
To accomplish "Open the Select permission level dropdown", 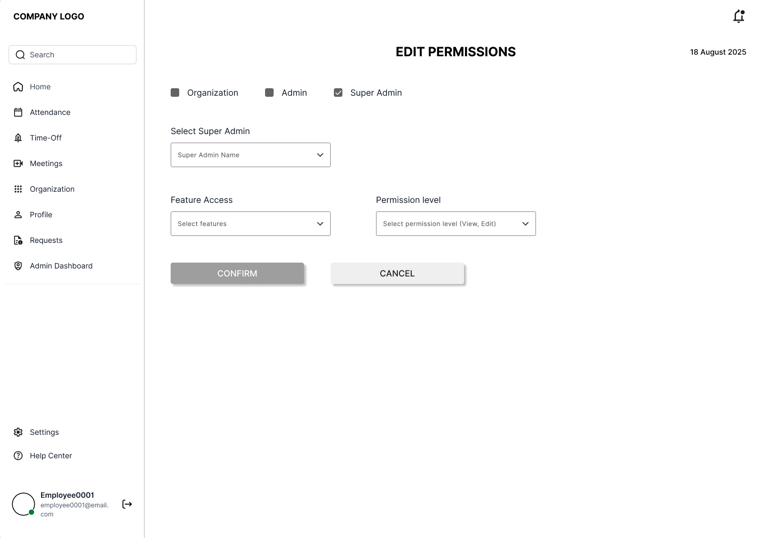I will pos(455,224).
